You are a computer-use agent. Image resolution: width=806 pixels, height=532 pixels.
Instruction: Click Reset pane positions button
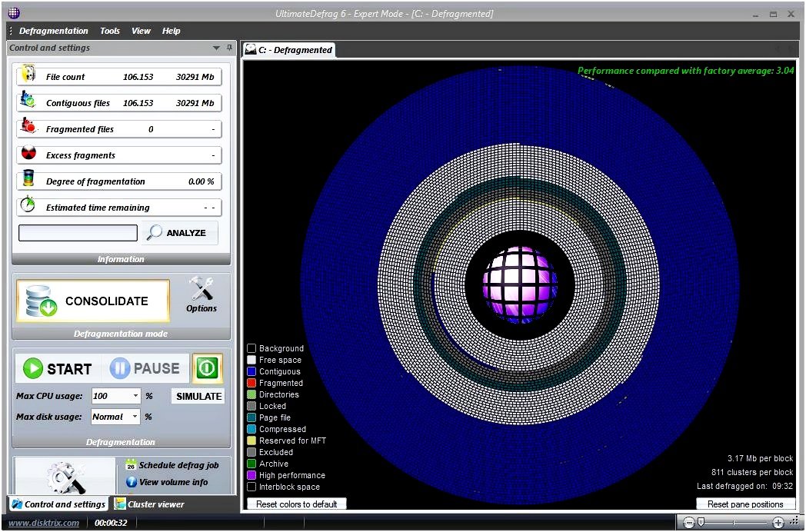coord(745,504)
